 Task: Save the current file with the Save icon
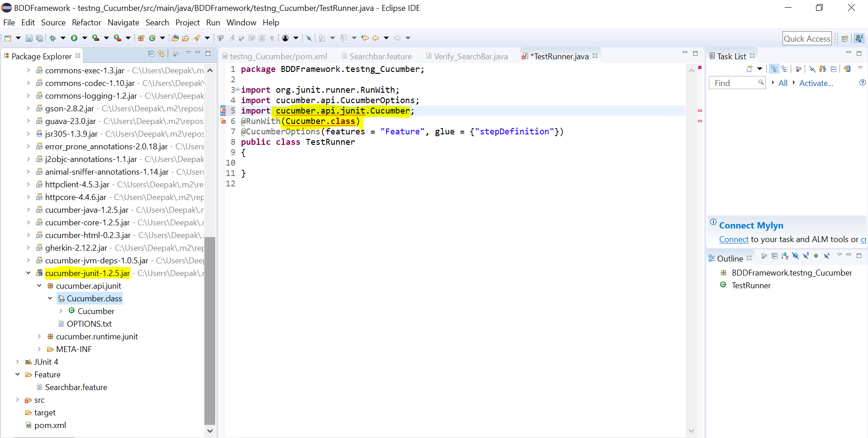[29, 38]
